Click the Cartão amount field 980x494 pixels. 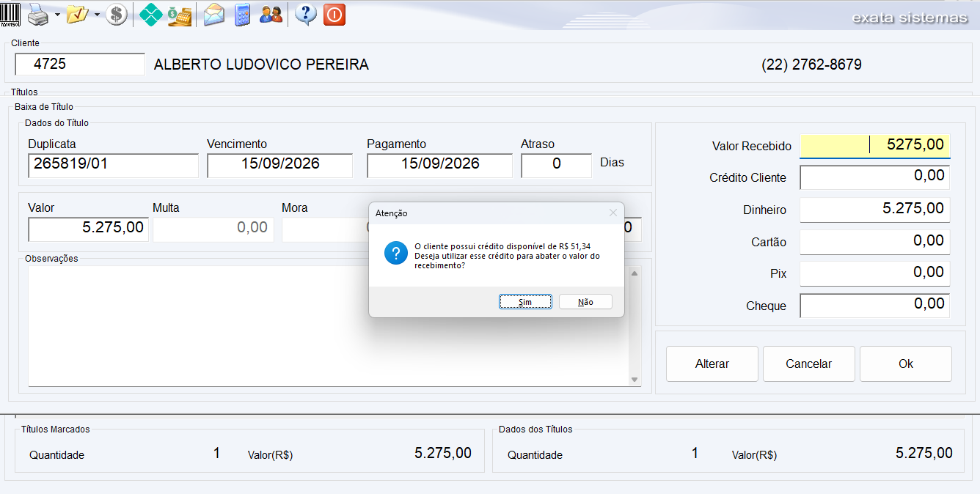point(875,242)
